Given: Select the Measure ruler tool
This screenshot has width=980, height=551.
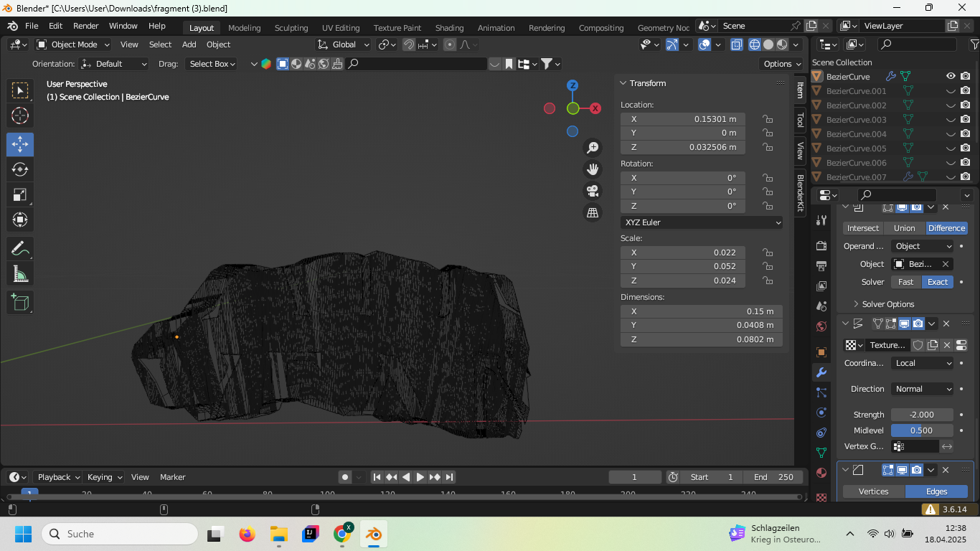Looking at the screenshot, I should [x=20, y=274].
